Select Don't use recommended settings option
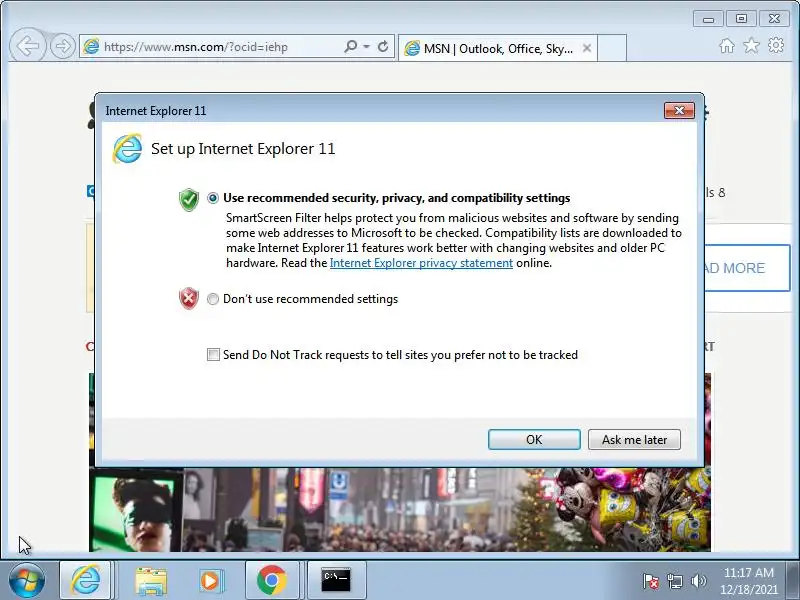 (213, 299)
